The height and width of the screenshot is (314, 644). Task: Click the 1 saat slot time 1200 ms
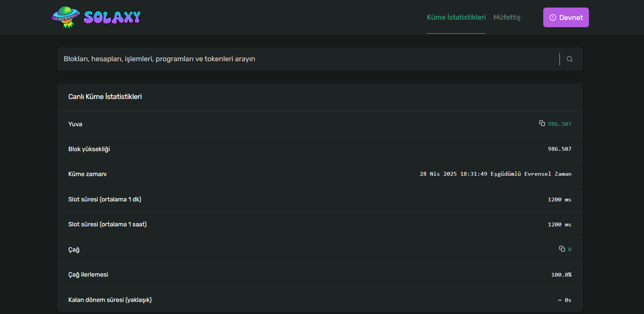click(x=560, y=224)
